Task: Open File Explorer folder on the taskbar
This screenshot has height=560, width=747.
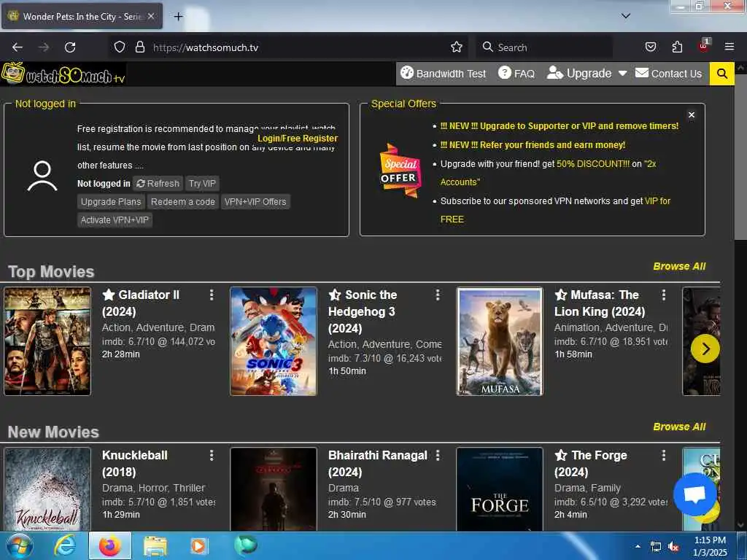Action: [x=155, y=546]
